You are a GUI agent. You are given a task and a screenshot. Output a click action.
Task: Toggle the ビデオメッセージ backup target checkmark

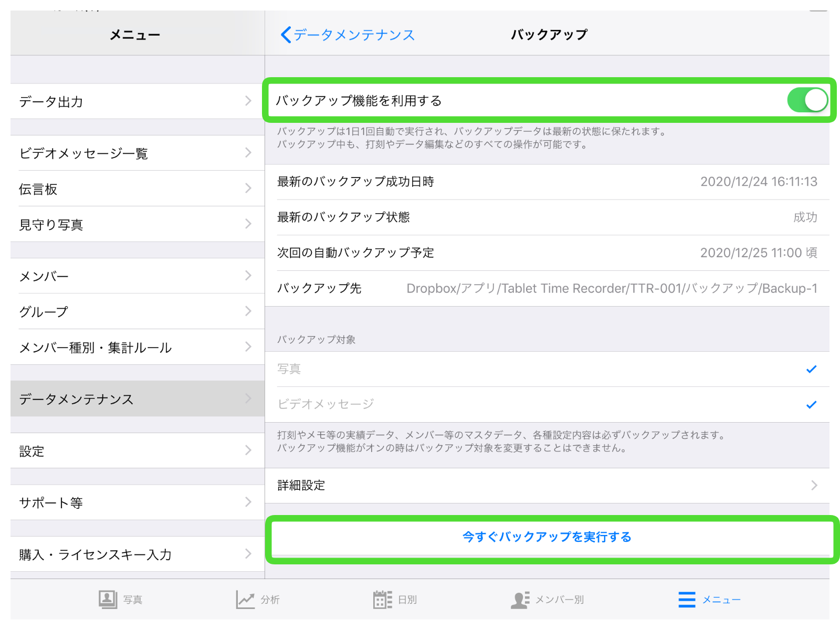pyautogui.click(x=811, y=404)
